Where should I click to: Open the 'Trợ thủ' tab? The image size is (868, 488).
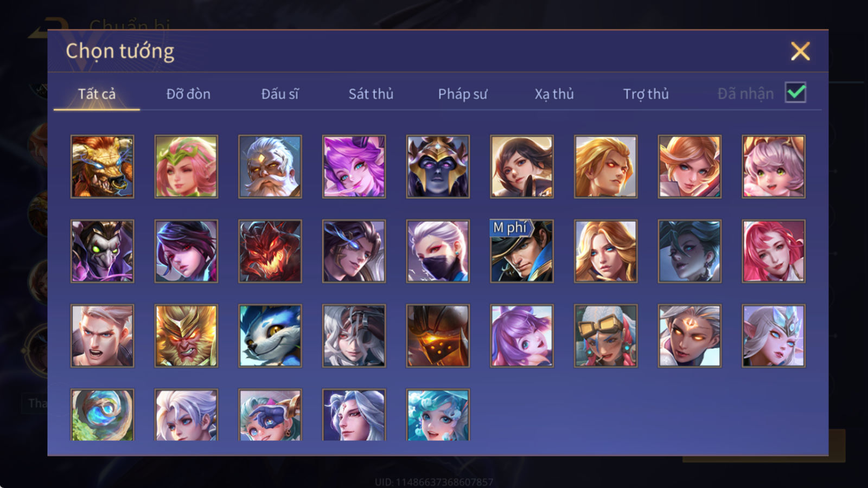(x=646, y=94)
